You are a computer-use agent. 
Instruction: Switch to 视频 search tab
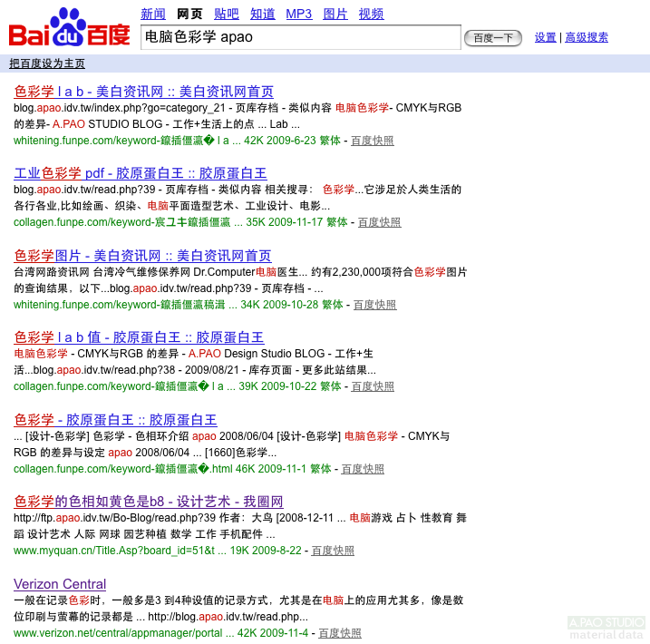tap(371, 15)
